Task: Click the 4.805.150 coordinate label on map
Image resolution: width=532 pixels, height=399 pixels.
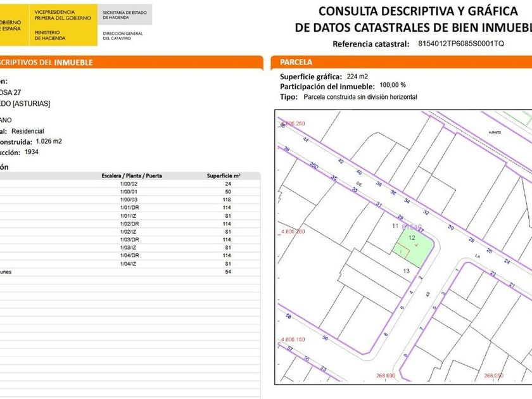Action: click(293, 339)
